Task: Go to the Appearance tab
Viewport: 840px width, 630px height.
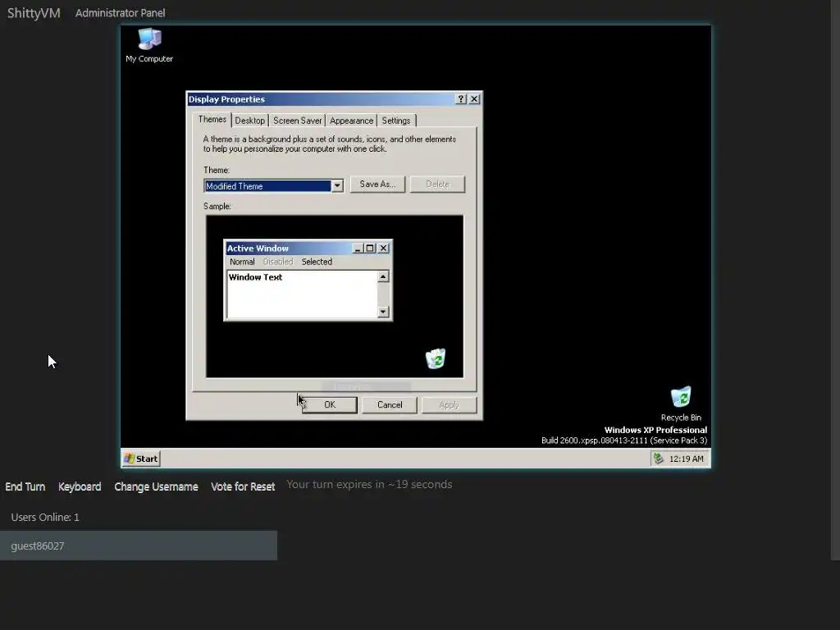Action: point(351,121)
